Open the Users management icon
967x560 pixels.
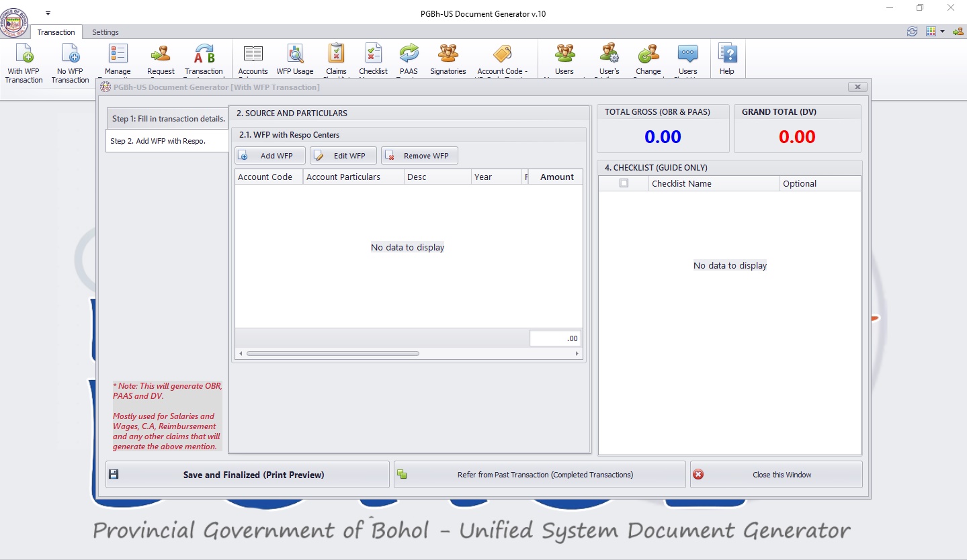point(564,60)
